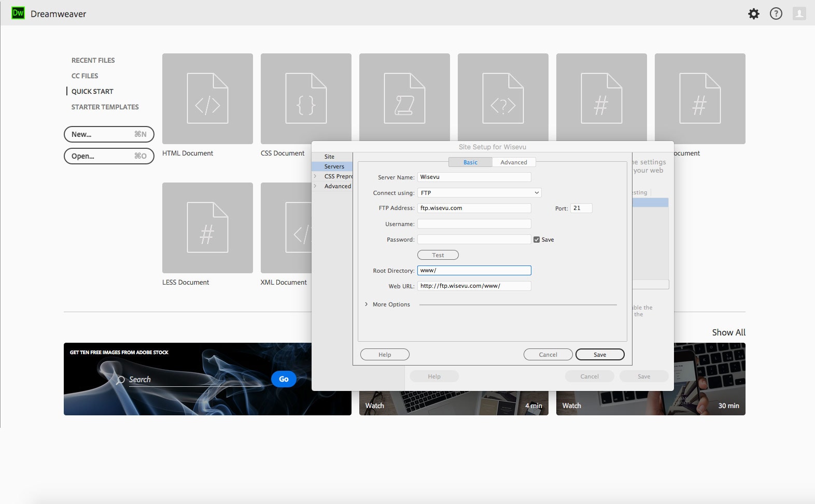Create a new XML Document
This screenshot has width=815, height=504.
(286, 228)
